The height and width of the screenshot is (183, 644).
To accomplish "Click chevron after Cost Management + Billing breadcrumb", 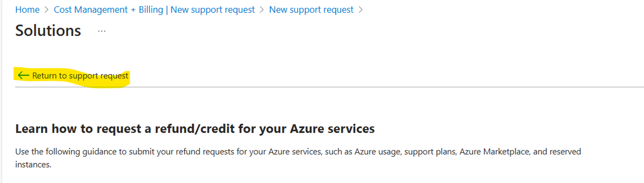I will 262,10.
